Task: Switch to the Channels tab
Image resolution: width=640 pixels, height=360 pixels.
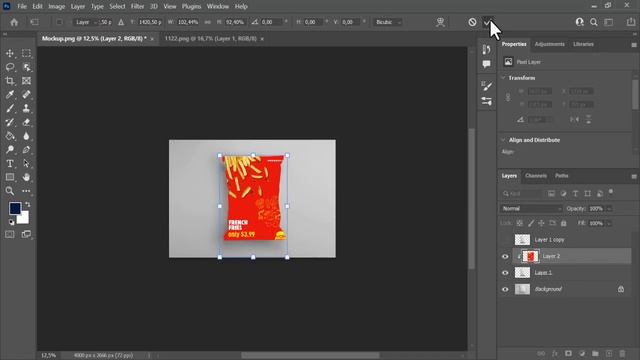Action: (x=536, y=176)
